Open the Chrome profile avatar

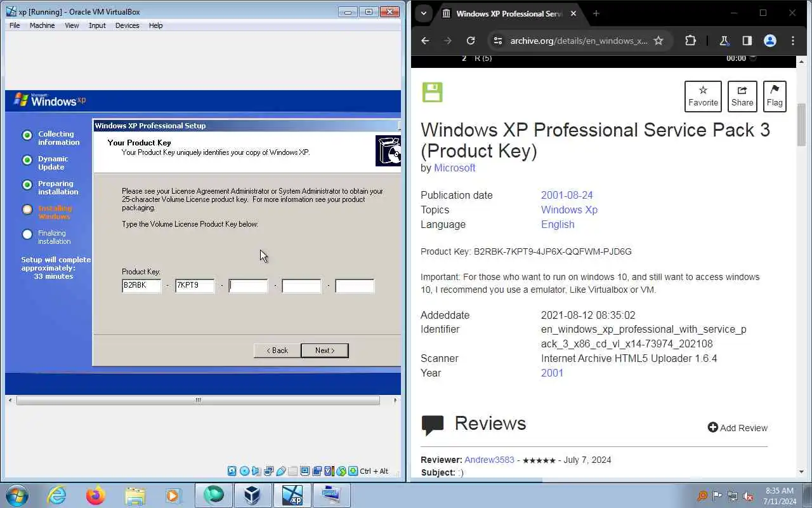tap(770, 41)
